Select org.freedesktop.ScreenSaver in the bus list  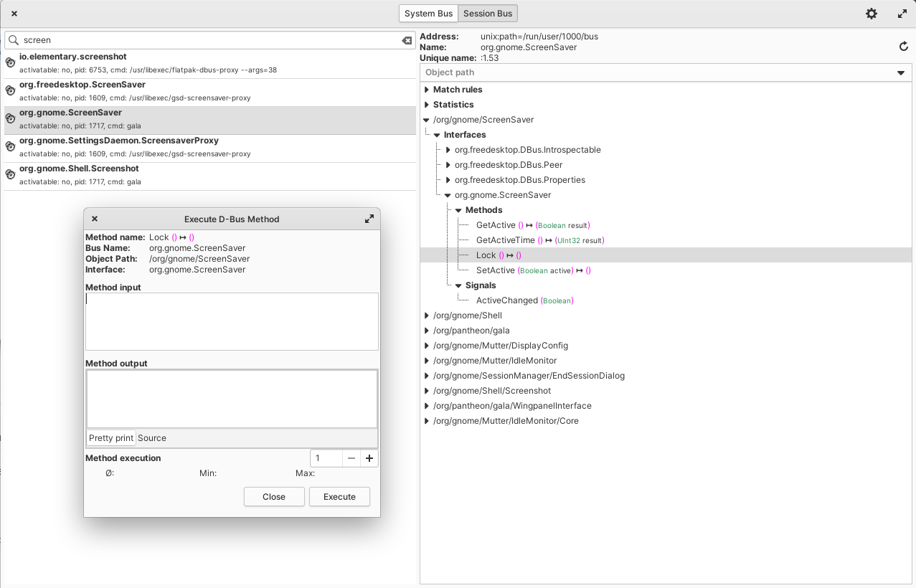[x=210, y=91]
